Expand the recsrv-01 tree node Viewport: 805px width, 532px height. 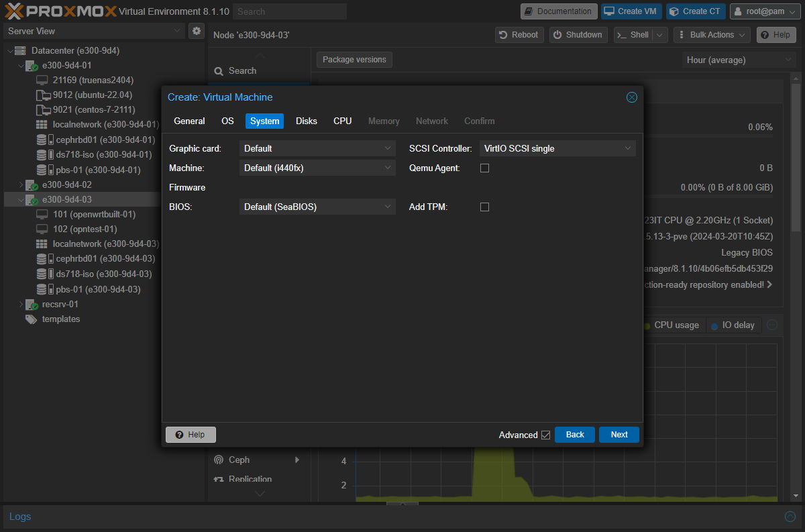pos(21,305)
